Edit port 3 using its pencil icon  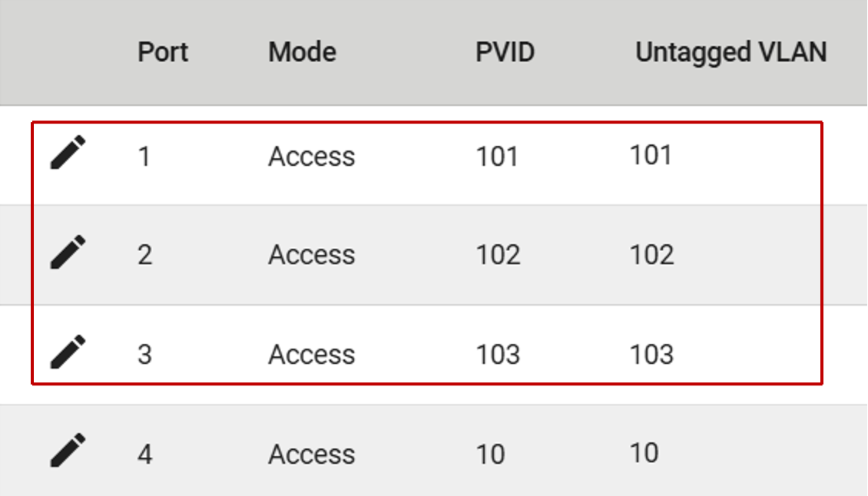pos(68,352)
